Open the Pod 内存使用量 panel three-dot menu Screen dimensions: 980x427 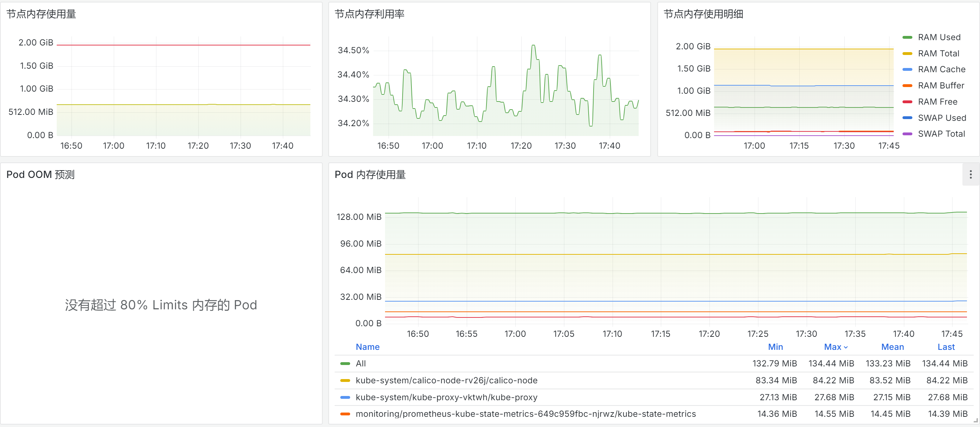coord(970,175)
